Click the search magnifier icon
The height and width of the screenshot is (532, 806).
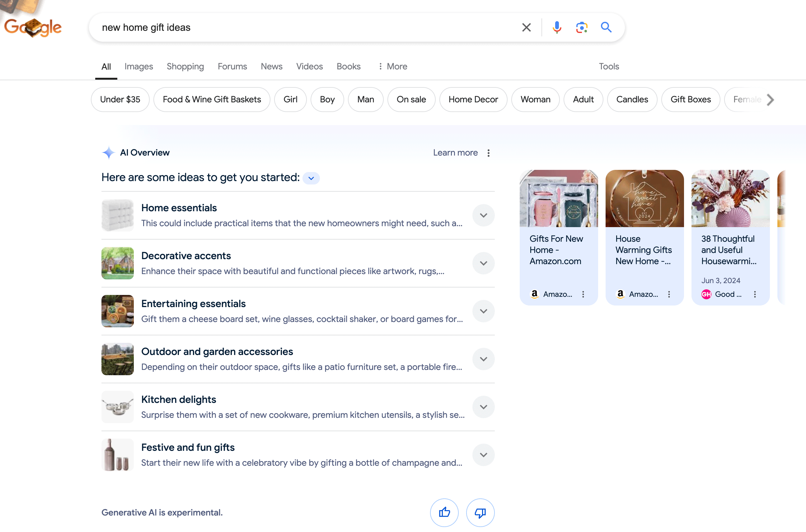tap(606, 27)
